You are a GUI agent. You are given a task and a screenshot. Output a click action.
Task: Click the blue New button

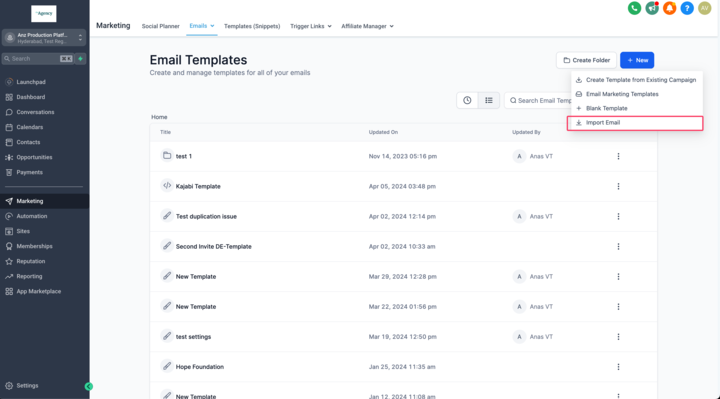(x=637, y=60)
